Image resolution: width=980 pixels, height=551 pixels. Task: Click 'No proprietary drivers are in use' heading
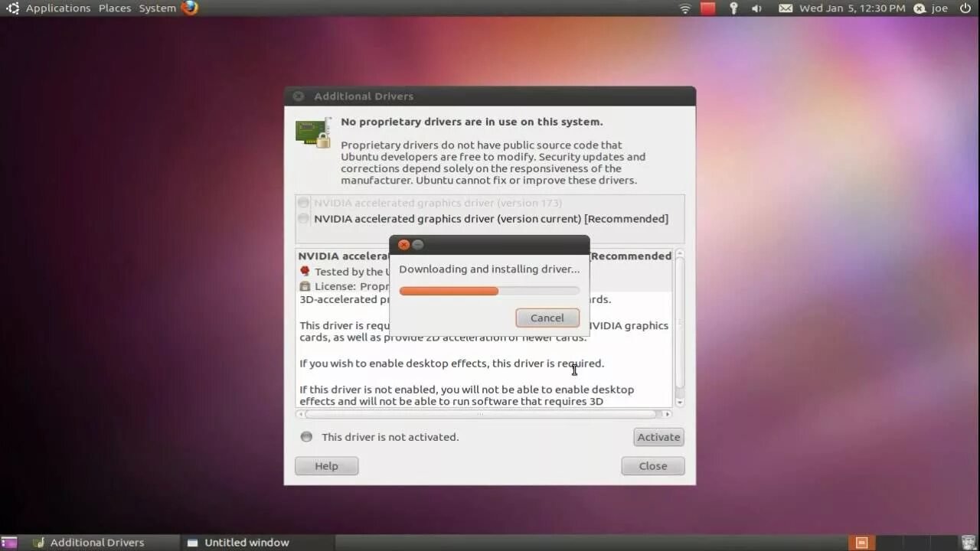point(472,122)
